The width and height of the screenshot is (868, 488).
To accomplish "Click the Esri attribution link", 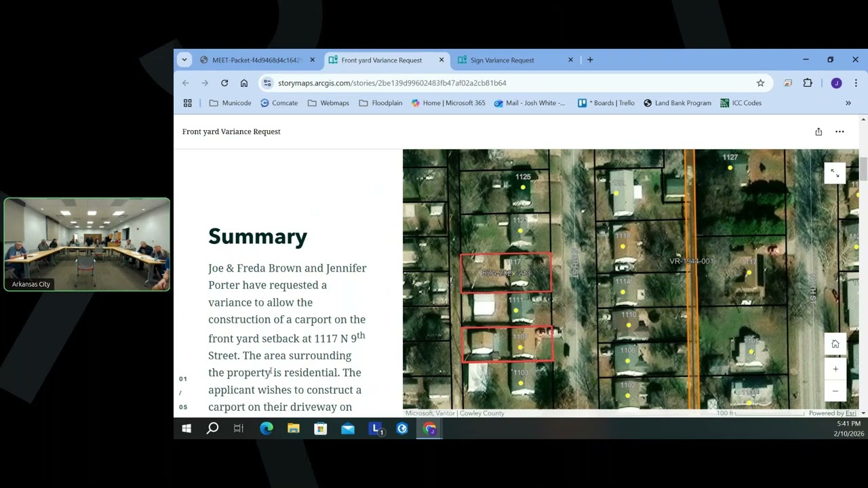I will click(x=850, y=413).
